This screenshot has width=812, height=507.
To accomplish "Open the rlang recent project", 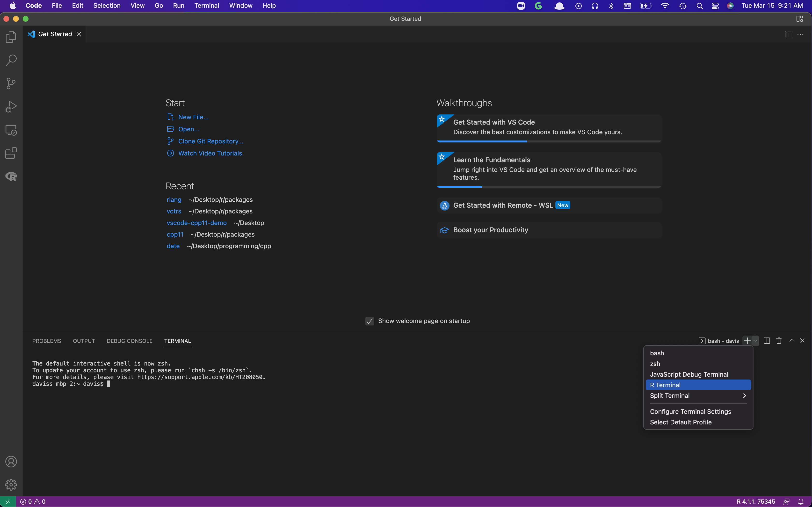I will click(x=174, y=199).
